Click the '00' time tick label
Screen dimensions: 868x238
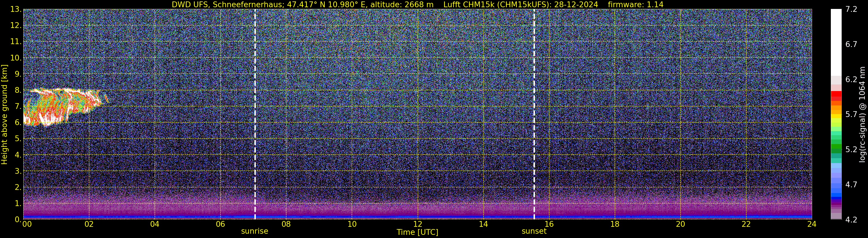[27, 224]
